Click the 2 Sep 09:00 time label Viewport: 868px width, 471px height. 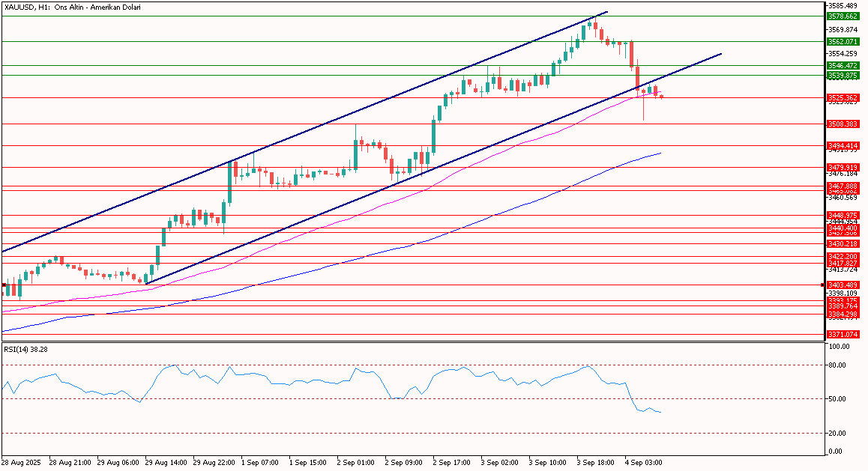point(405,462)
